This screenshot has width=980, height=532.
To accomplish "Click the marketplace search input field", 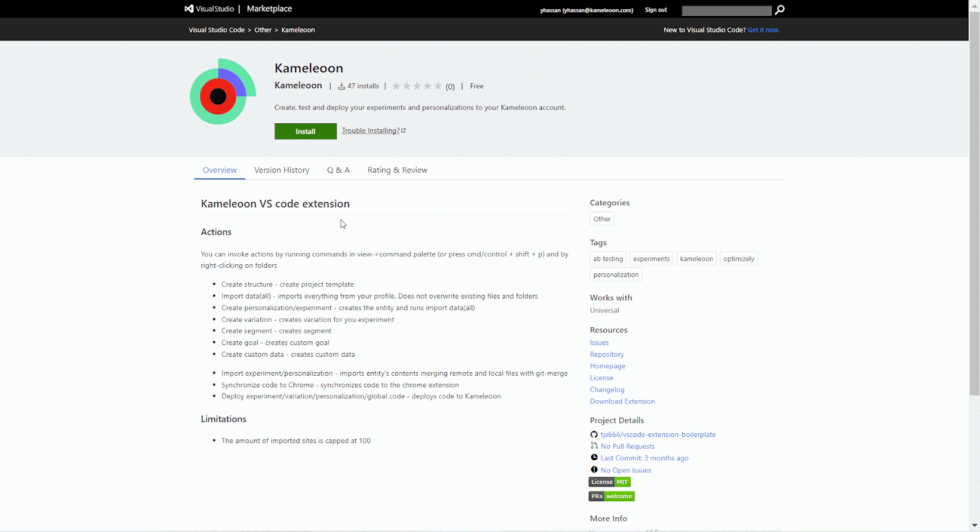I will pyautogui.click(x=726, y=10).
